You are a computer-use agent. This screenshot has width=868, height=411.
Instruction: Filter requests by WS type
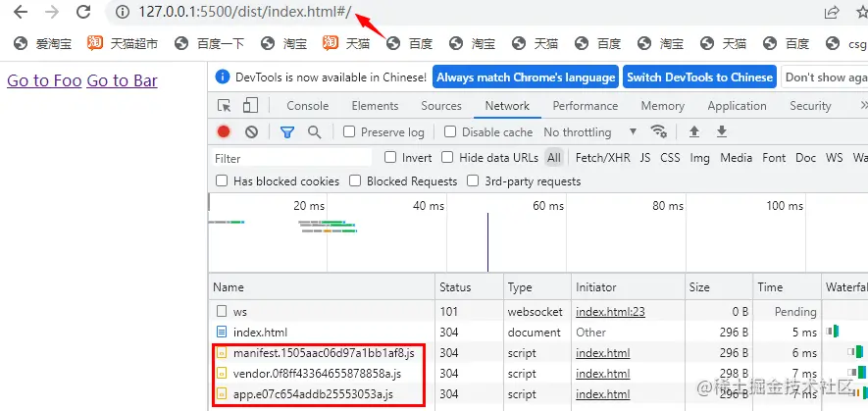coord(835,158)
